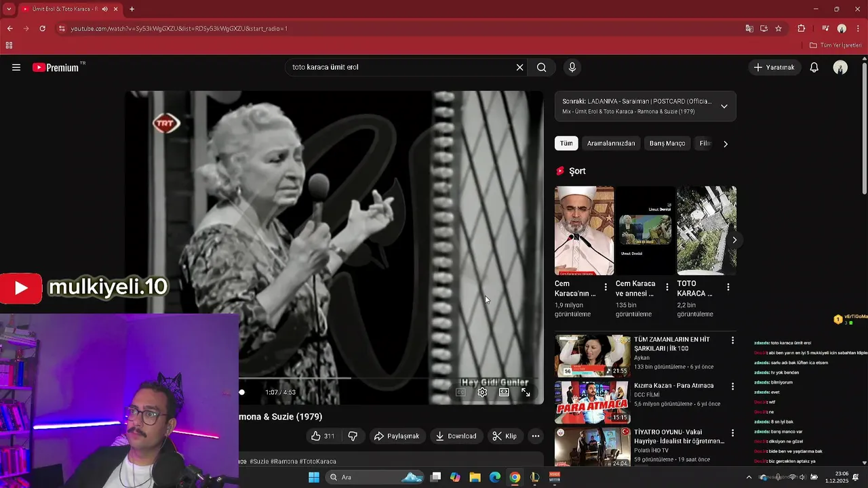
Task: Dislike the video
Action: (x=353, y=436)
